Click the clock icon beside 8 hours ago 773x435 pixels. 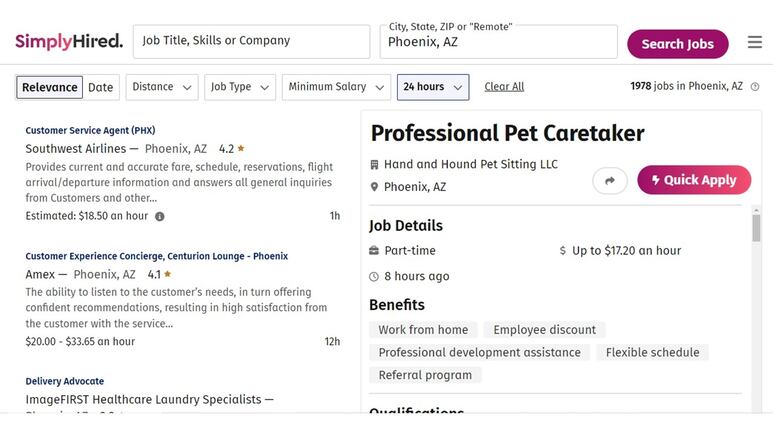tap(374, 277)
